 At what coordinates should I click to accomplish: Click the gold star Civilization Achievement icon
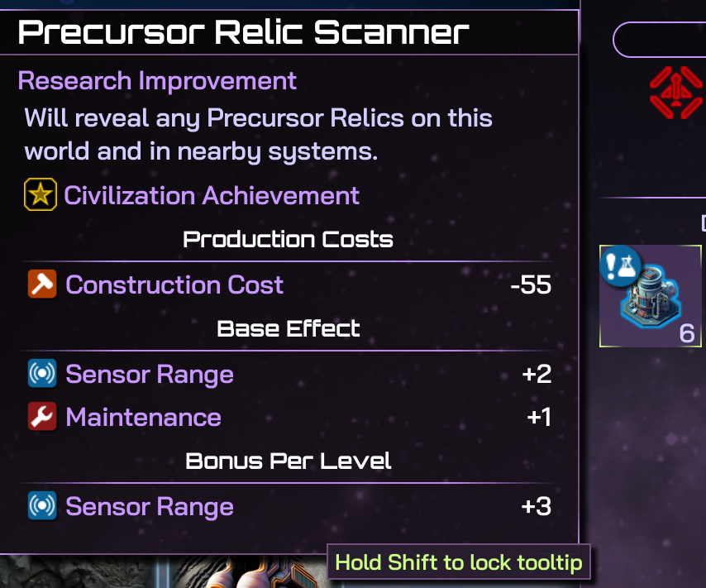[41, 196]
